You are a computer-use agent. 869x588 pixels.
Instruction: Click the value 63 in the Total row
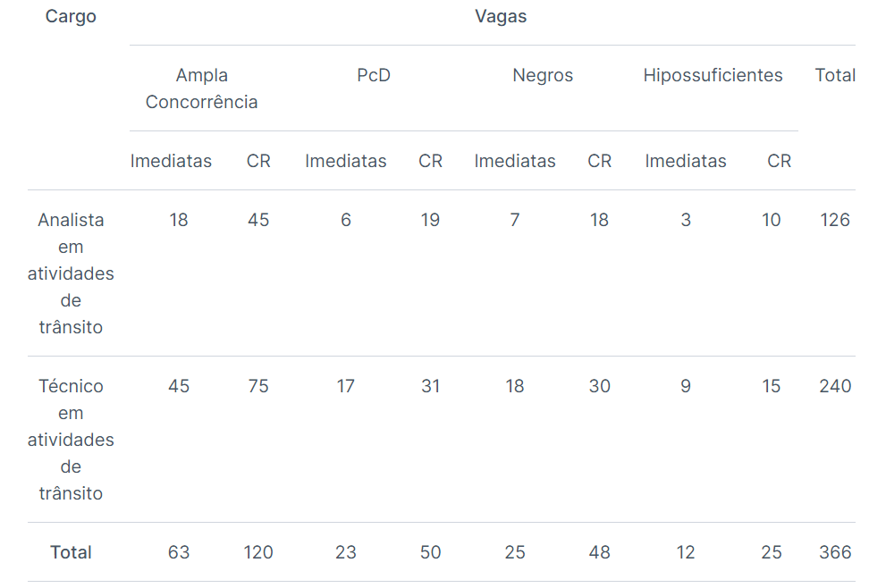pos(179,552)
